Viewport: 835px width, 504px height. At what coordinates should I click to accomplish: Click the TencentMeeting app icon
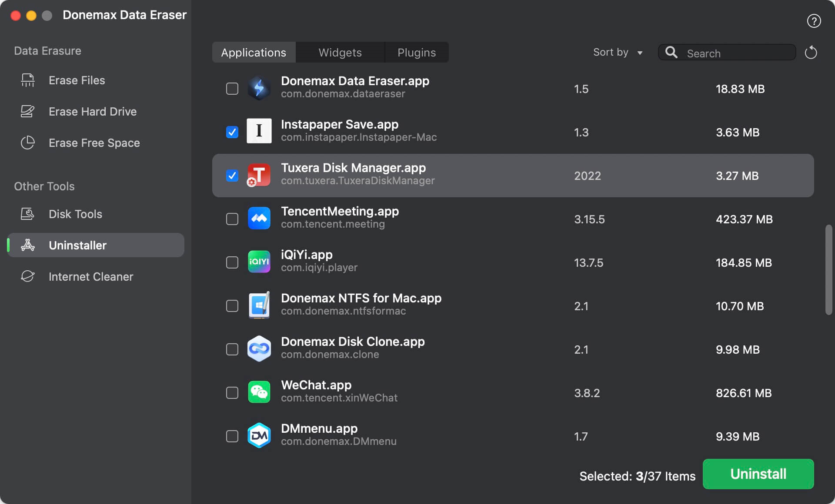[259, 218]
